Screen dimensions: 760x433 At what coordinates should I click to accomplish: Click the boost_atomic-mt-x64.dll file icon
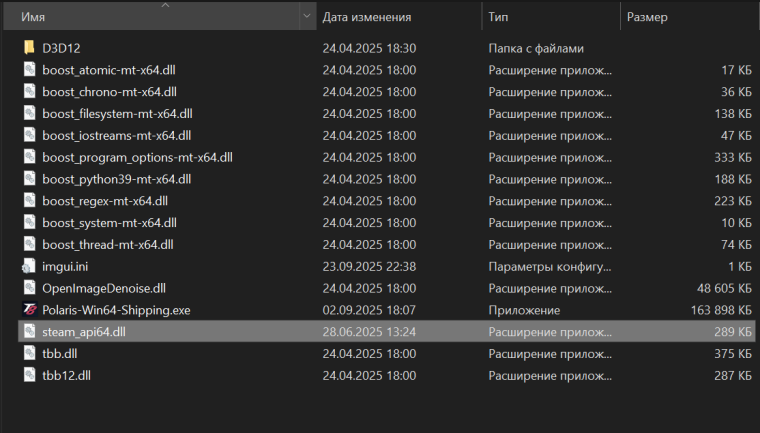(30, 69)
